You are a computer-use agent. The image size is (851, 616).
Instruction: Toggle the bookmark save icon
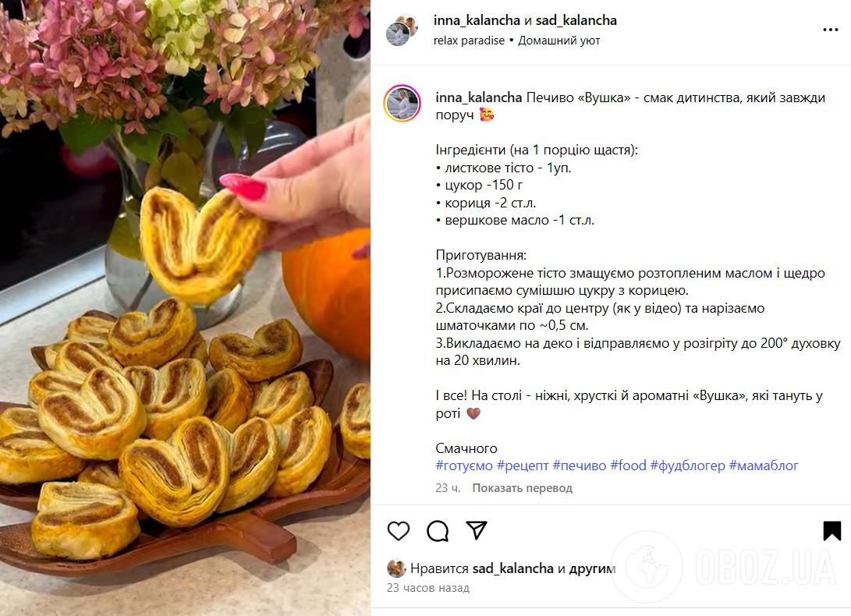(831, 531)
